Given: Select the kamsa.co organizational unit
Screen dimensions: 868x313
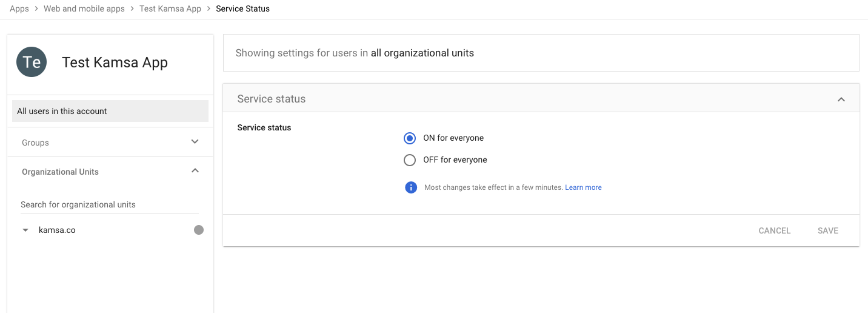Looking at the screenshot, I should click(57, 231).
